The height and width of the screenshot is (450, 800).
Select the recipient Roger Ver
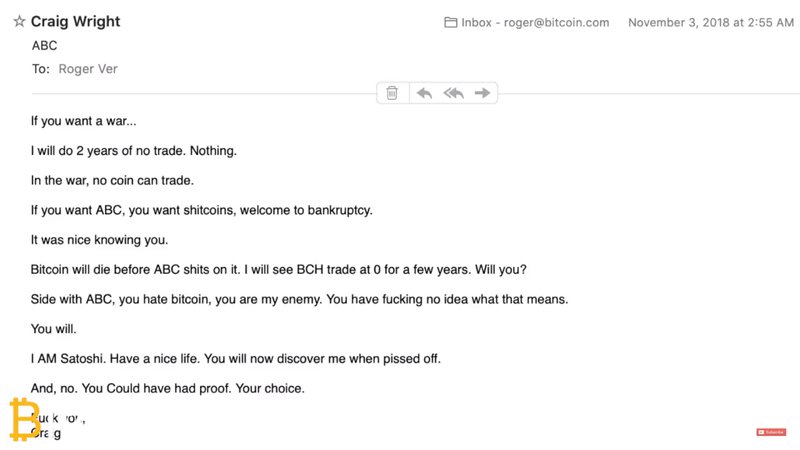pyautogui.click(x=88, y=69)
